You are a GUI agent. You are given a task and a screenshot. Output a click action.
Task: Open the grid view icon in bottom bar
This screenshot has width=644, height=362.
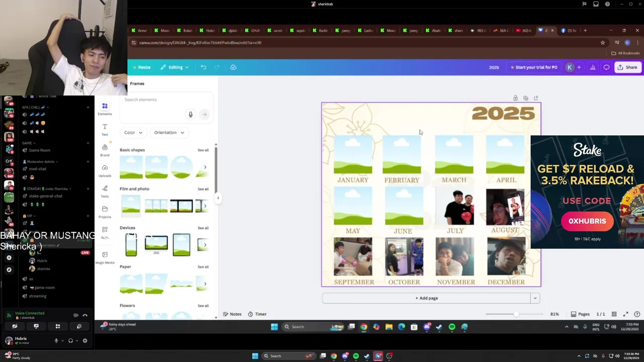tap(614, 314)
